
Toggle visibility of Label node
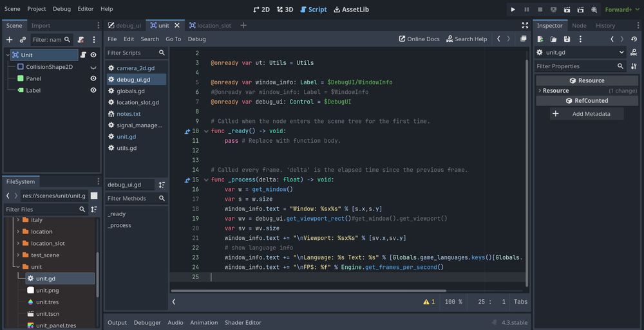(x=93, y=90)
